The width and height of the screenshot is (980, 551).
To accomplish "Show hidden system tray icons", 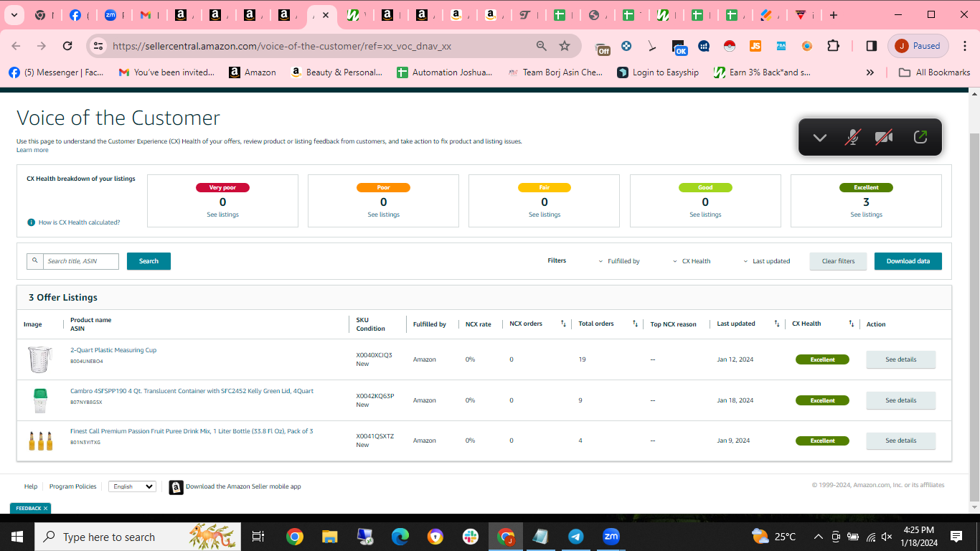I will [x=819, y=537].
